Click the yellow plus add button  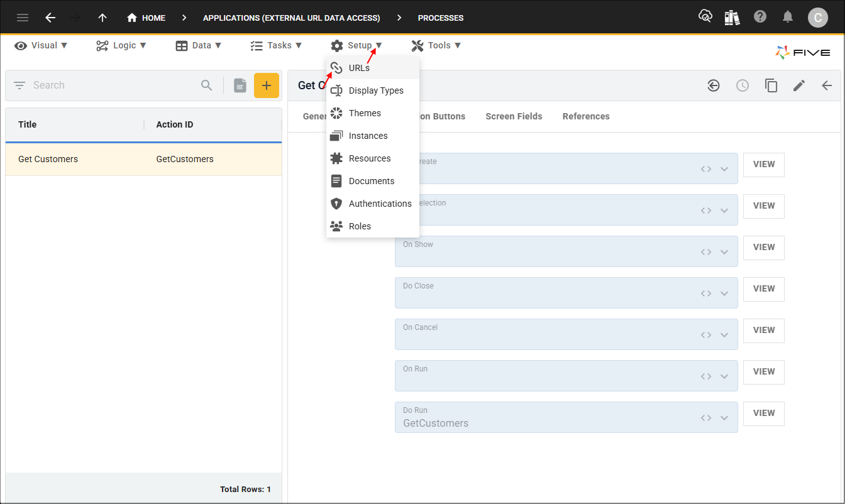(x=267, y=85)
